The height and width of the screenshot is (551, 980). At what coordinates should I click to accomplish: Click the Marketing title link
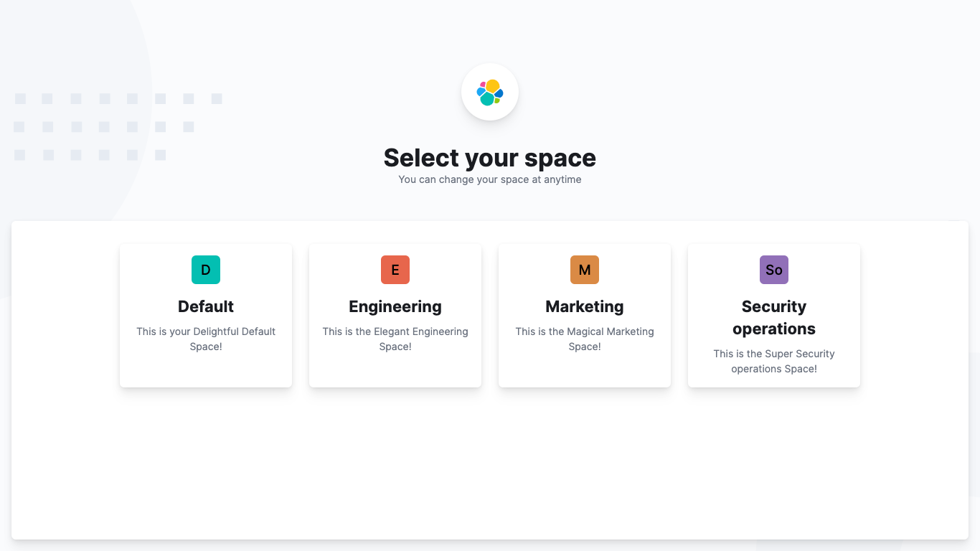[585, 306]
